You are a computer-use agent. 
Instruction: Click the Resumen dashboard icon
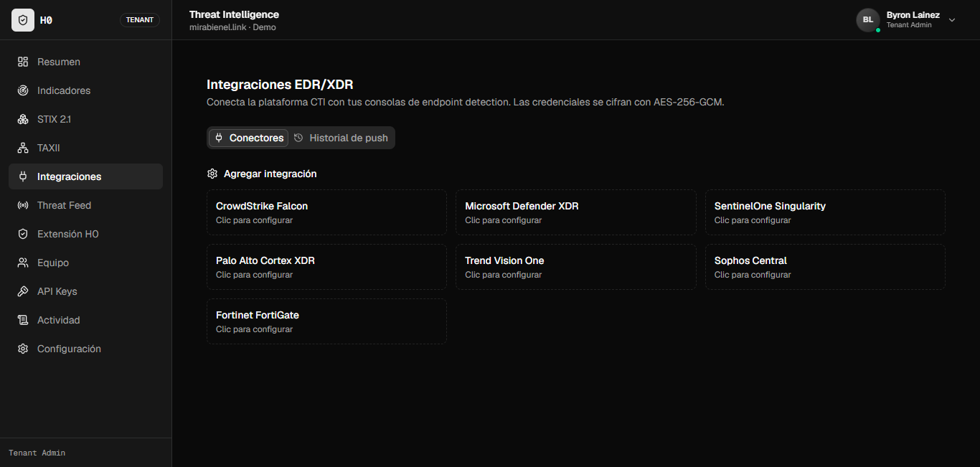pos(23,62)
